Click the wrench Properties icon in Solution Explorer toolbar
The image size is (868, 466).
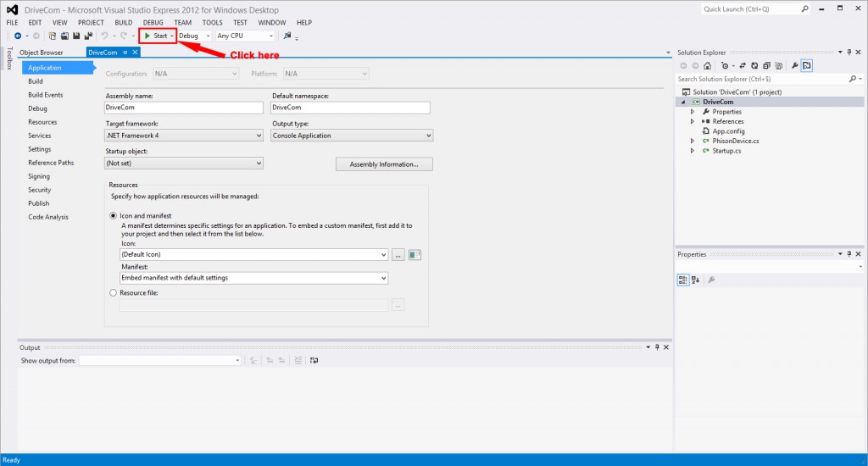[x=794, y=66]
